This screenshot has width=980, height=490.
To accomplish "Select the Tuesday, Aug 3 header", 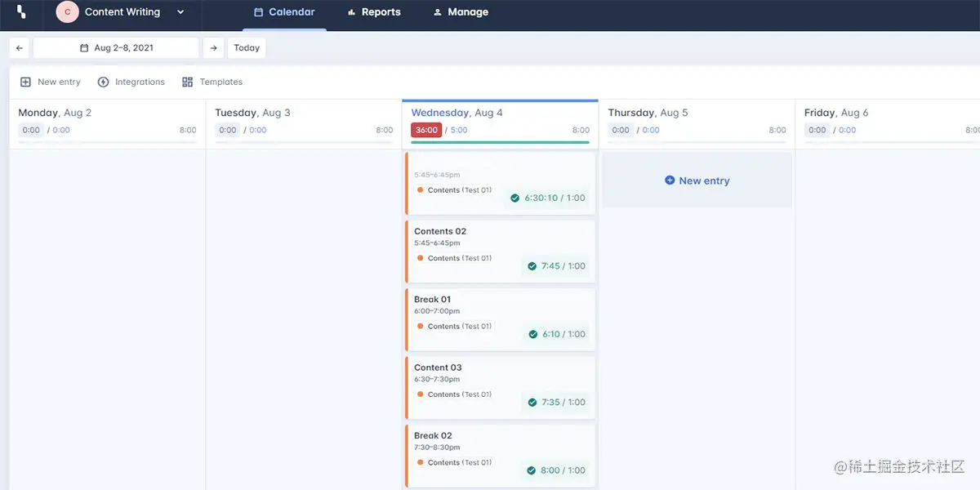I will tap(252, 113).
